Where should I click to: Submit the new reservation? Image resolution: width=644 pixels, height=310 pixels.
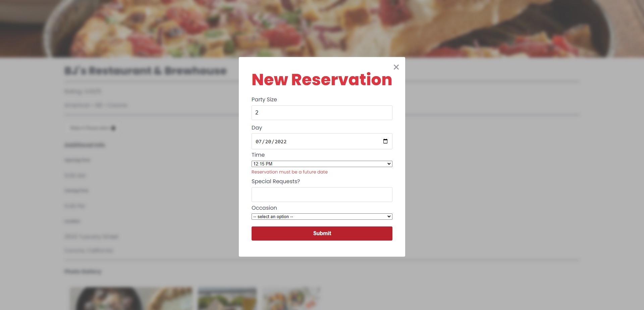pos(322,233)
